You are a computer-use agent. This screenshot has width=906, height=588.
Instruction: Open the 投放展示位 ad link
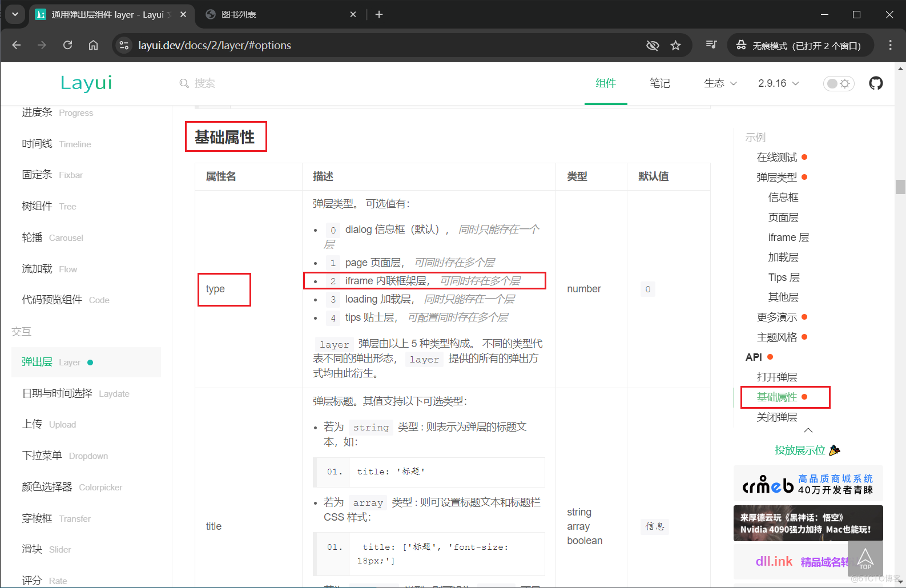[x=807, y=450]
